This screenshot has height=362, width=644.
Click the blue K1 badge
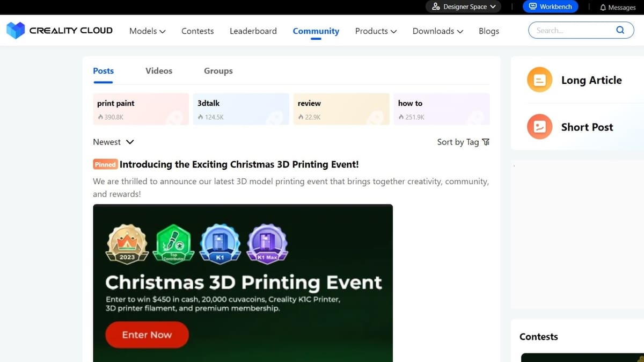click(219, 243)
